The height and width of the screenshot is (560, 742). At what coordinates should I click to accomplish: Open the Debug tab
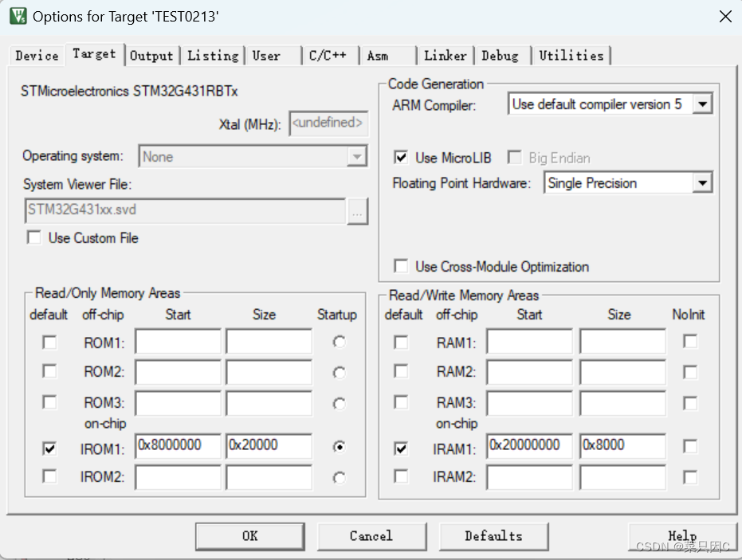503,56
